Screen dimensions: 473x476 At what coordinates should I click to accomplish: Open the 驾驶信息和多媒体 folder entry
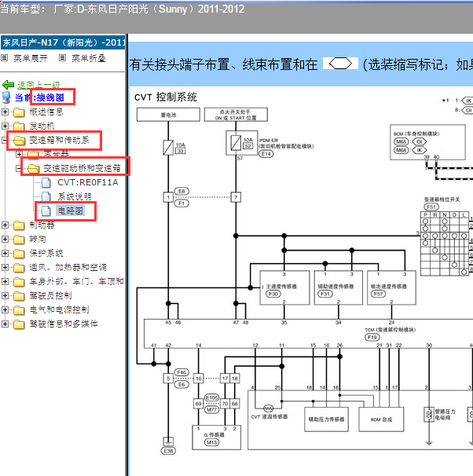(x=64, y=324)
